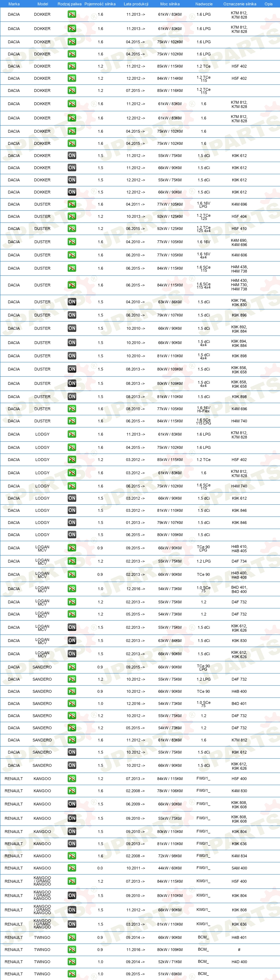The height and width of the screenshot is (980, 280).
Task: Click the PB fuel icon in the Dokker 85kW / 116KM row
Action: 72,90
